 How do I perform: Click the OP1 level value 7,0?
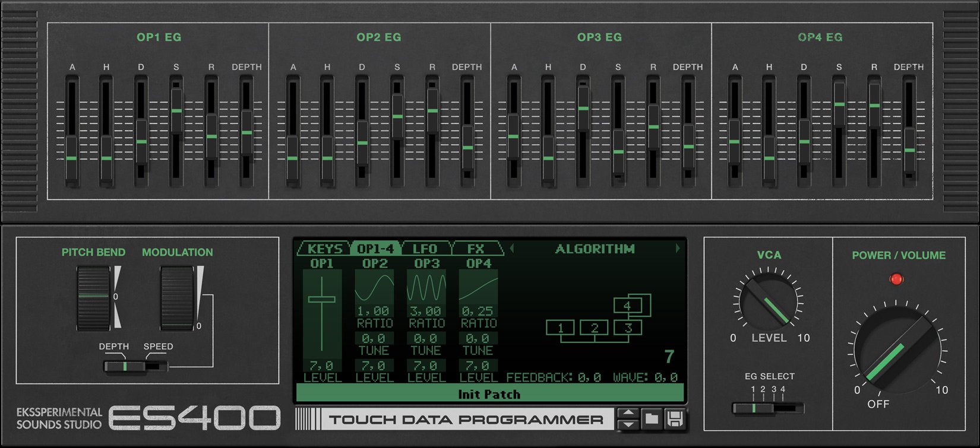coord(322,366)
